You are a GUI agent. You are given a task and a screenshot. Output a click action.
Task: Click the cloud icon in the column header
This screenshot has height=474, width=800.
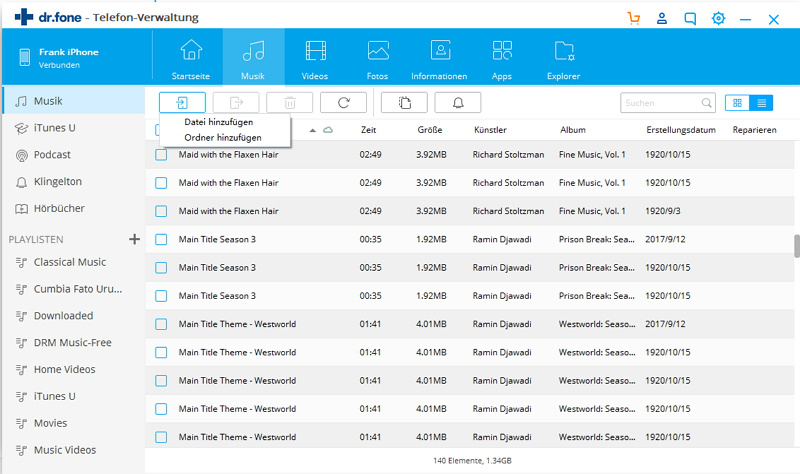pyautogui.click(x=328, y=130)
